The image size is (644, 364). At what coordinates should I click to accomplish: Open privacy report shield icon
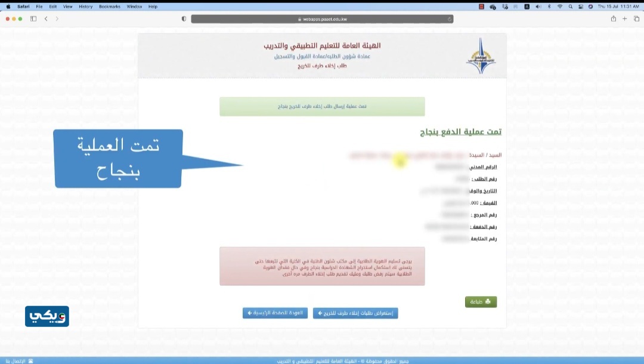pyautogui.click(x=184, y=19)
